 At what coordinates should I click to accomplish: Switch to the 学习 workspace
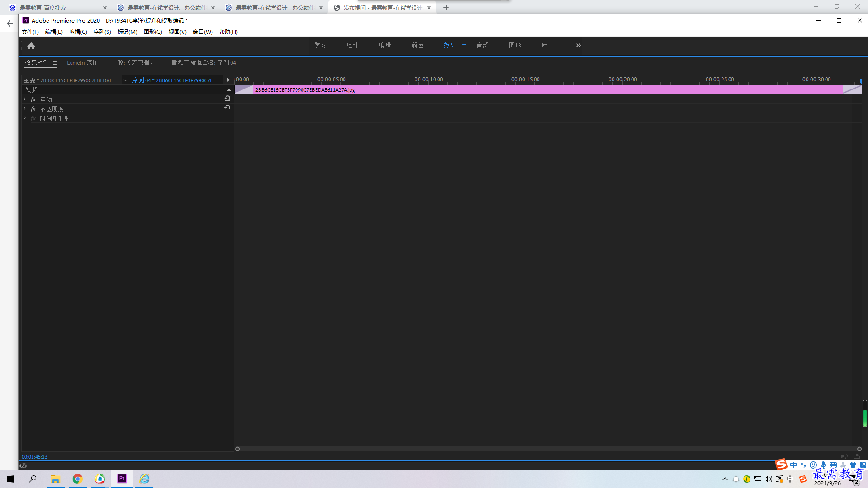pyautogui.click(x=320, y=45)
